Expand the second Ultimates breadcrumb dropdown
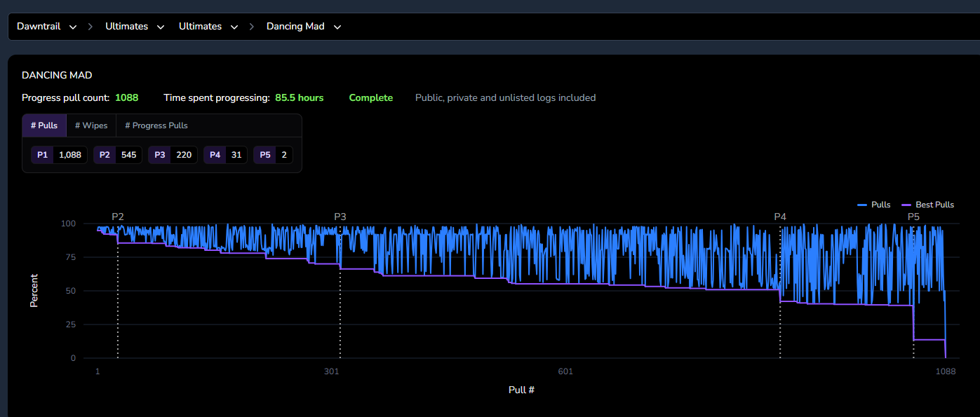Screen dimensions: 980x417 (209, 27)
